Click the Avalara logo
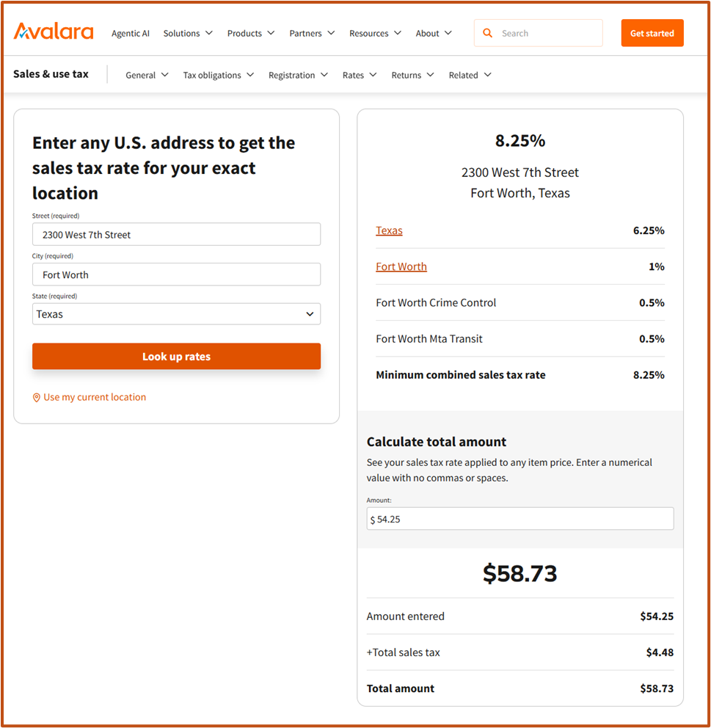 tap(54, 32)
